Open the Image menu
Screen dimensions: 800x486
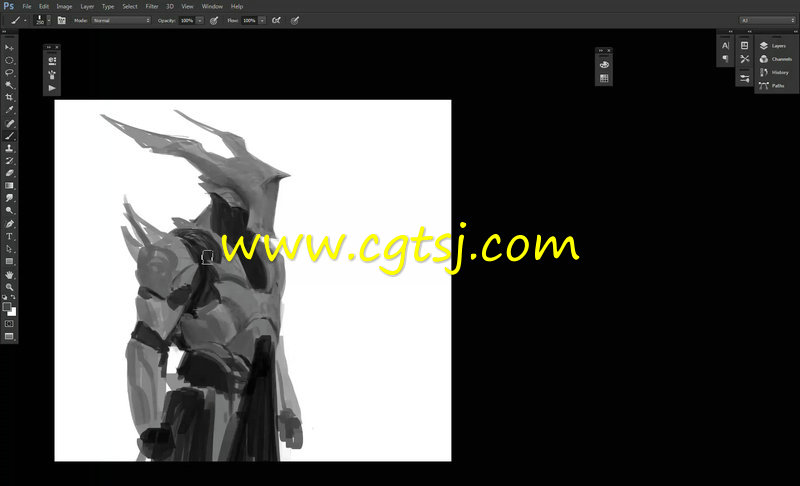[x=64, y=6]
